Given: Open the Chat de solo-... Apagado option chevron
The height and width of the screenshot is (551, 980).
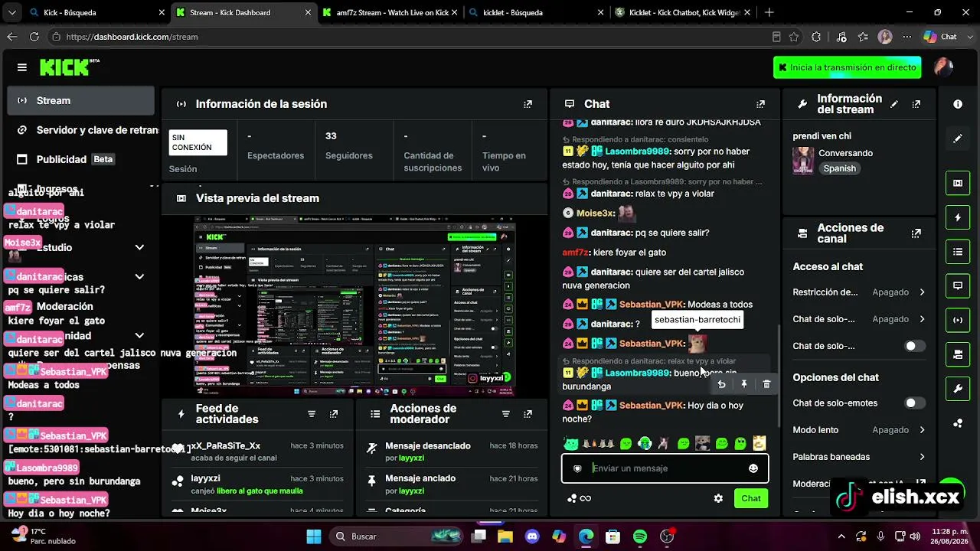Looking at the screenshot, I should [x=922, y=319].
